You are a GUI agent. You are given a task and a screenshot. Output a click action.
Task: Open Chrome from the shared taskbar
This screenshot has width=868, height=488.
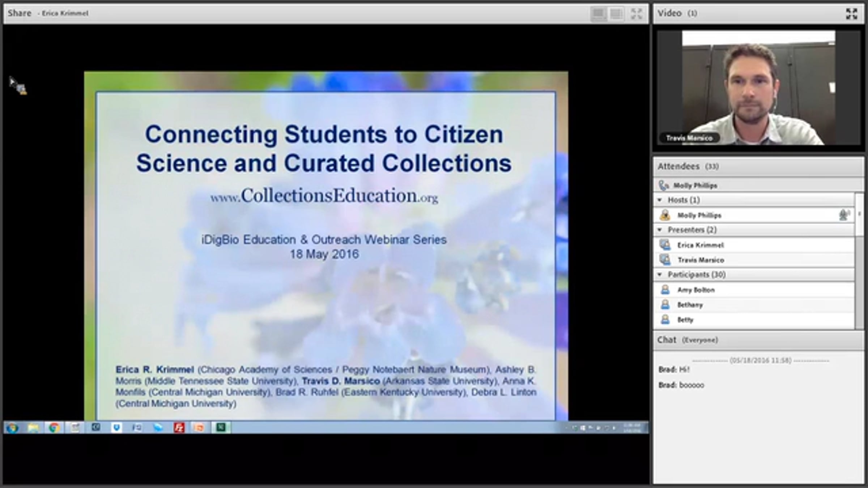point(54,428)
